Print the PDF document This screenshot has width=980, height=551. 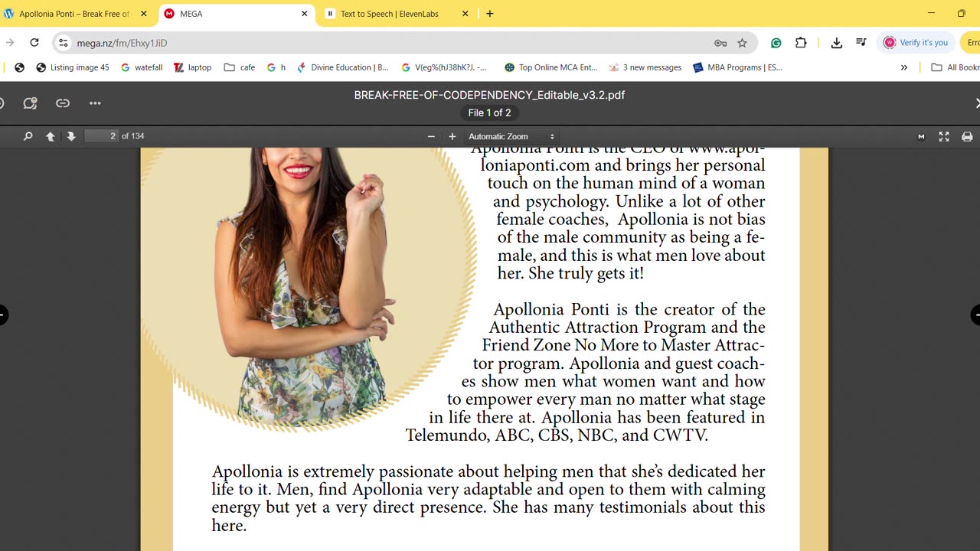[x=967, y=136]
